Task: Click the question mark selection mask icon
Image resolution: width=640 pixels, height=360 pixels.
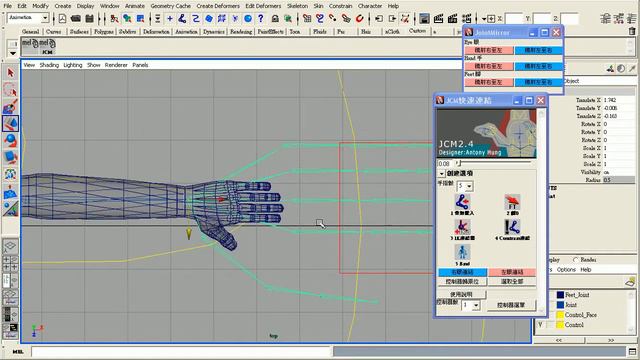Action: [261, 18]
